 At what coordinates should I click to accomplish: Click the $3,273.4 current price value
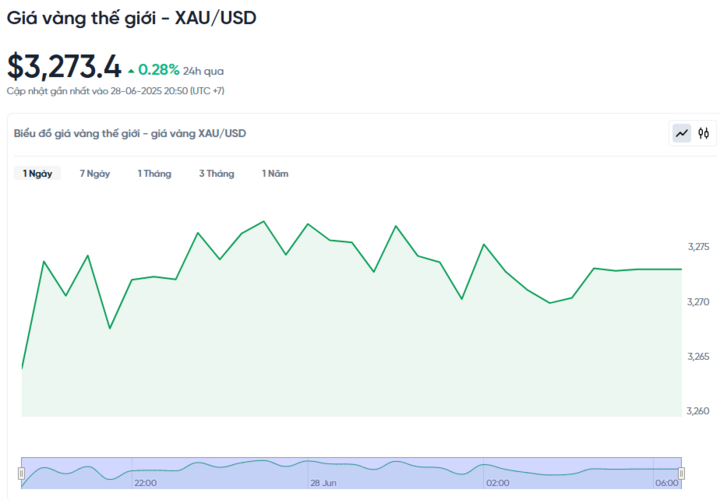[x=64, y=67]
